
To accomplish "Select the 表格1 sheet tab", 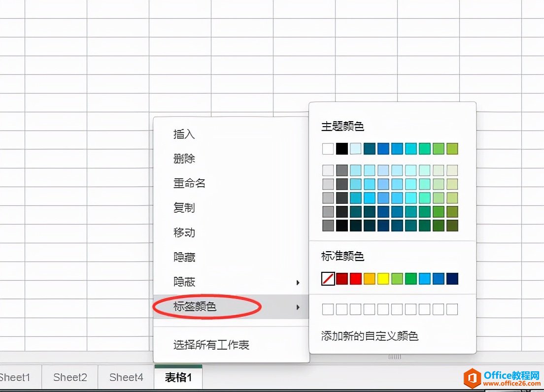I will (178, 377).
